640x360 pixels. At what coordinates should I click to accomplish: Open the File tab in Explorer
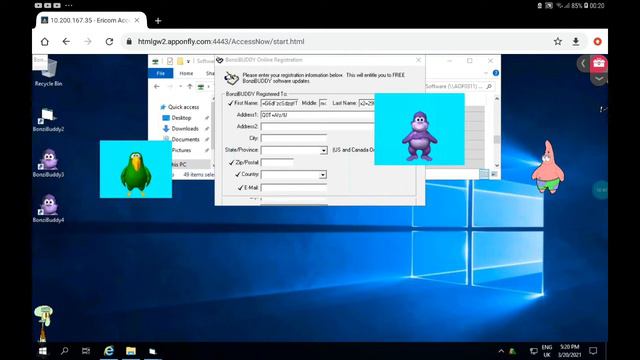(x=161, y=73)
